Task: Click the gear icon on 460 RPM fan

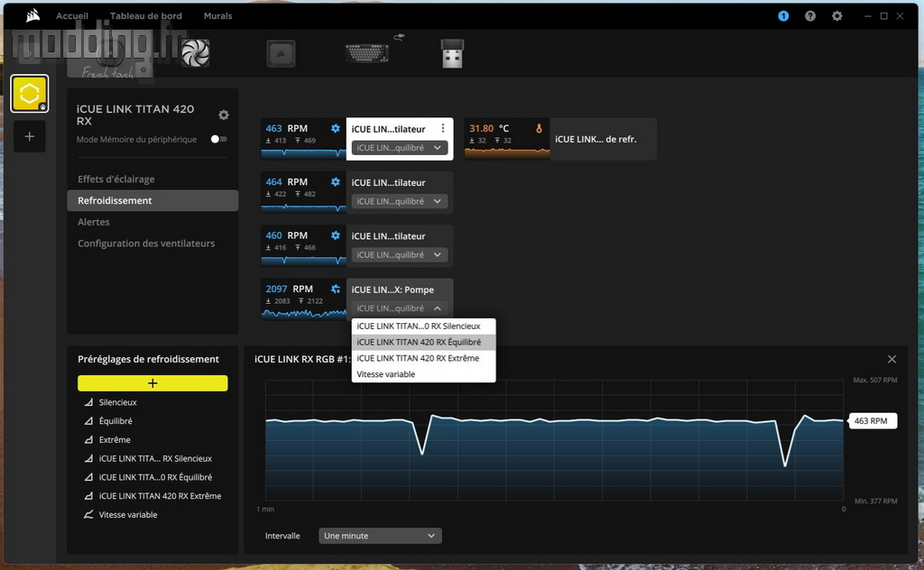Action: tap(336, 235)
